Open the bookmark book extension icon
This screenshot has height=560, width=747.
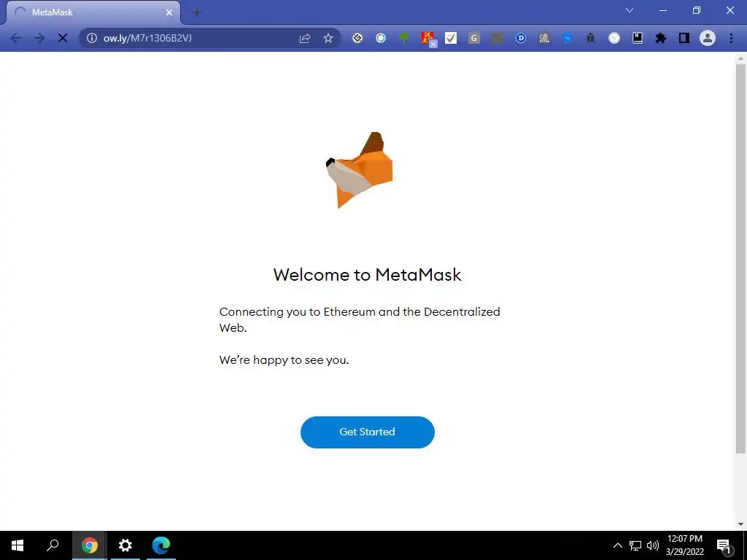click(x=638, y=38)
